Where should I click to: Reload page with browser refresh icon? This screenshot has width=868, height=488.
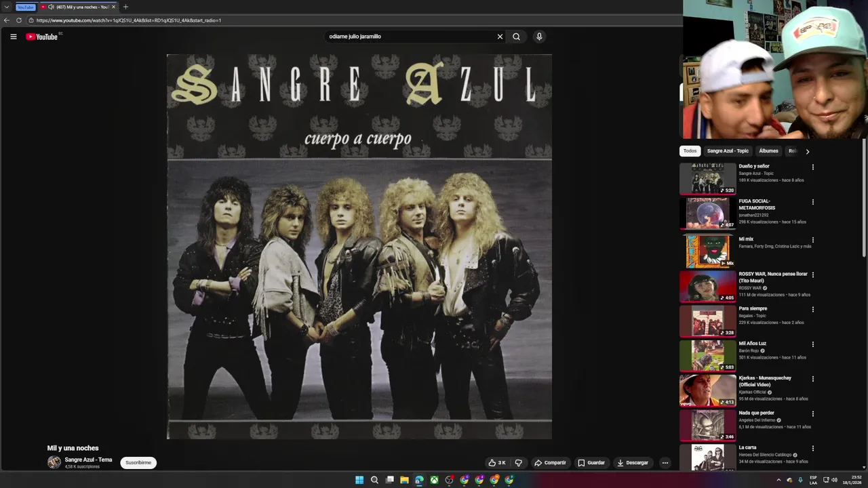pos(19,20)
